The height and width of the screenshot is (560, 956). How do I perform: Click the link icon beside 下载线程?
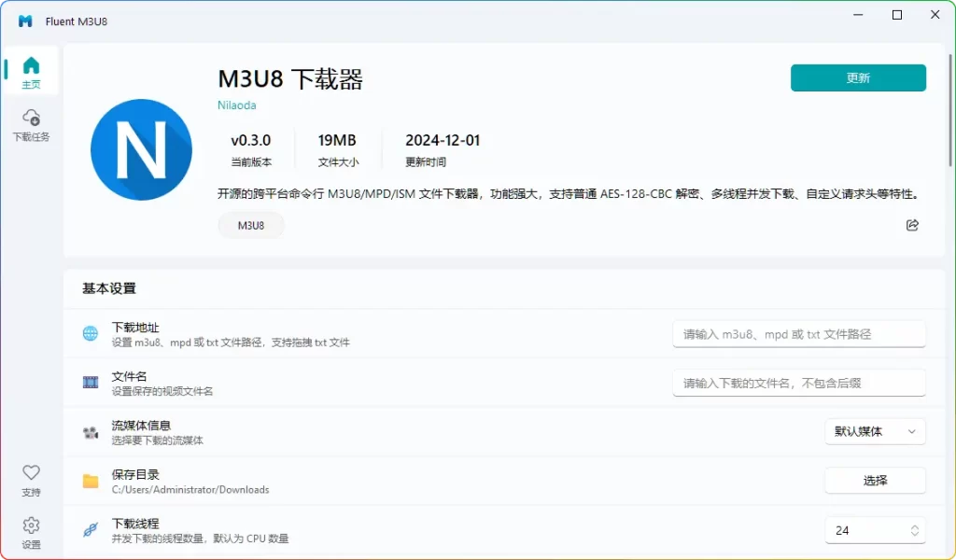click(x=91, y=530)
